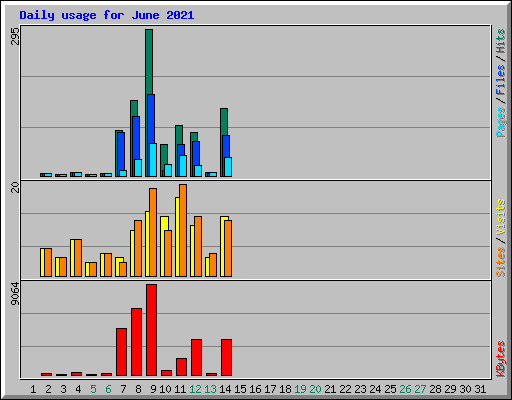Click the "Hits" legend text
This screenshot has height=400, width=512.
click(x=500, y=41)
